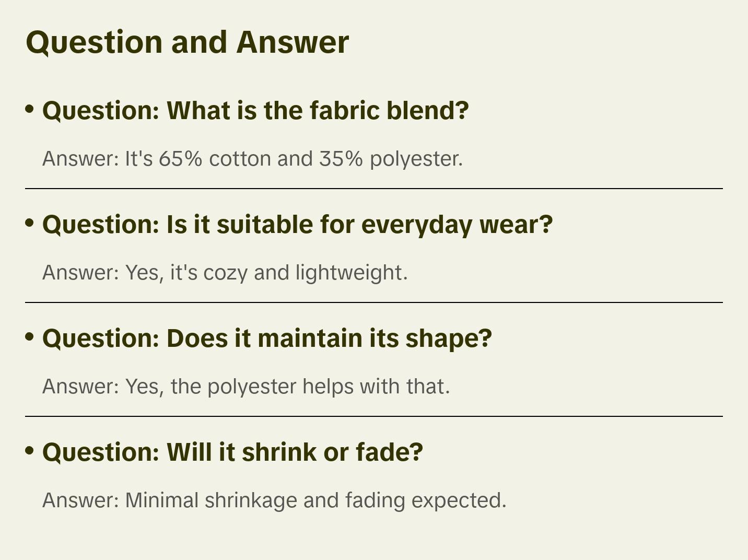Select the polyester helps with that answer
This screenshot has width=748, height=560.
click(x=246, y=387)
